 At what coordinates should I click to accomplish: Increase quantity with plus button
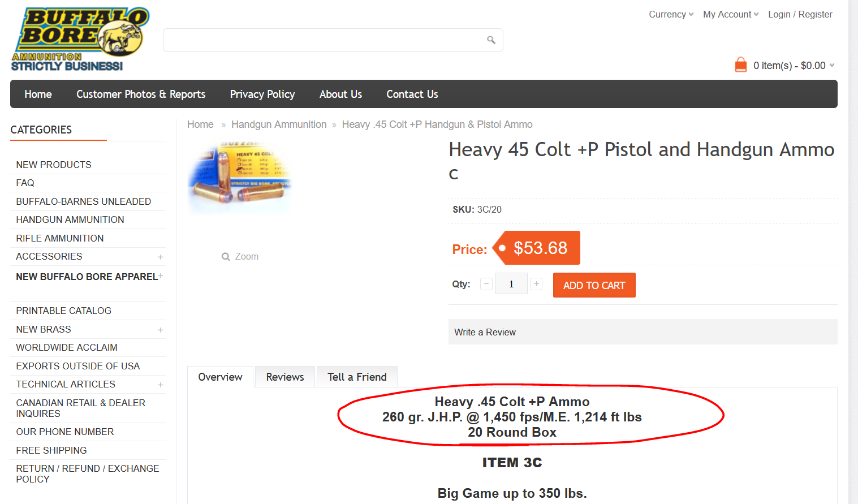tap(537, 284)
